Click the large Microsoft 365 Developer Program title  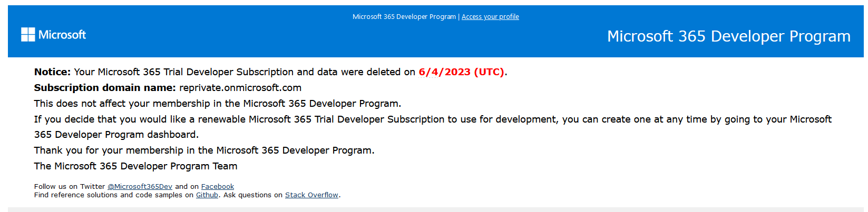pyautogui.click(x=729, y=36)
